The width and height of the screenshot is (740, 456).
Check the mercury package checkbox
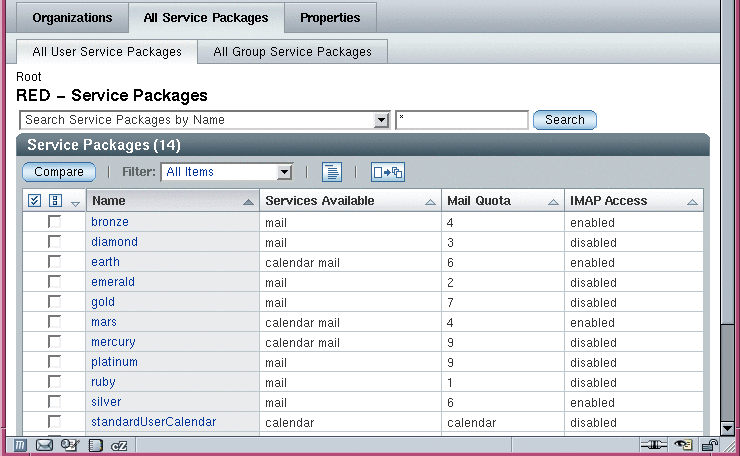(54, 342)
